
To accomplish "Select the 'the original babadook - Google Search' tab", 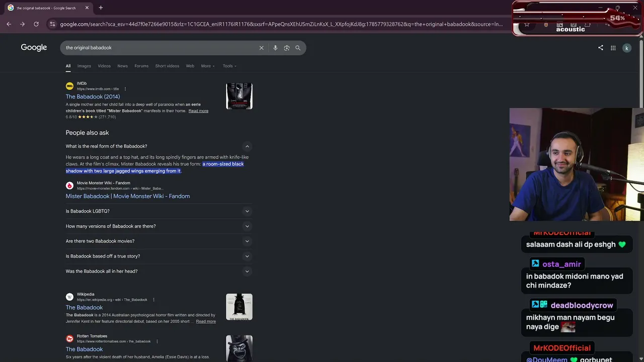I will pyautogui.click(x=48, y=8).
